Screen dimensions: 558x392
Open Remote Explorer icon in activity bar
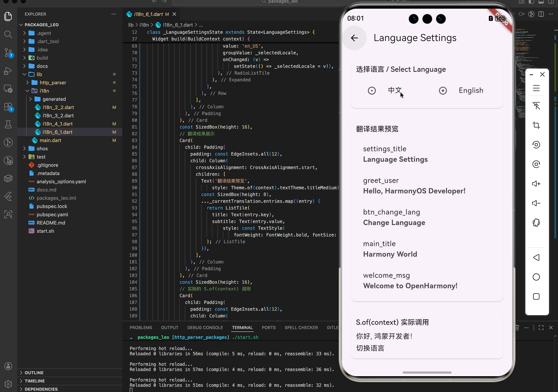tap(8, 89)
